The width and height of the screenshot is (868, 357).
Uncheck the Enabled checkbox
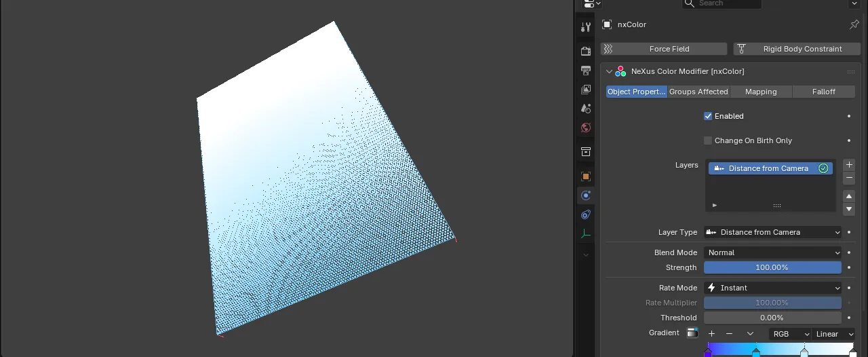coord(708,116)
